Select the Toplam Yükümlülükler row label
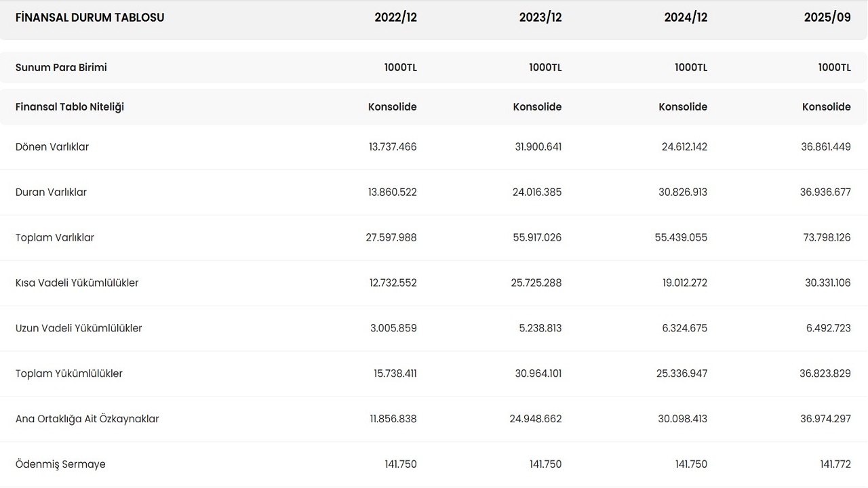Viewport: 868px width, 488px height. pos(69,374)
